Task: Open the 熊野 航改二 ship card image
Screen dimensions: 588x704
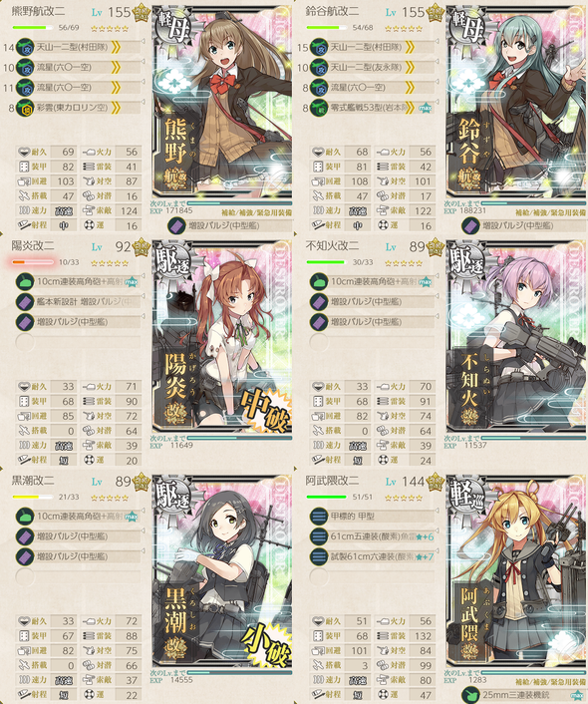Action: [222, 103]
